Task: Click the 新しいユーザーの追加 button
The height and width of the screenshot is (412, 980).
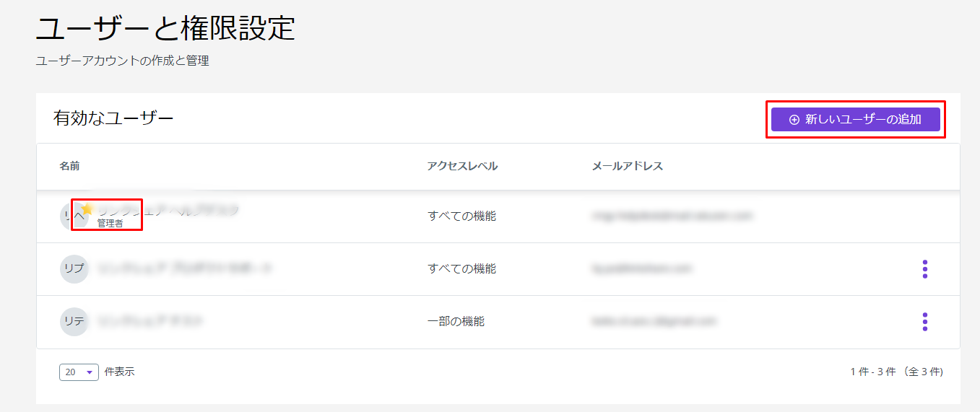Action: [855, 120]
